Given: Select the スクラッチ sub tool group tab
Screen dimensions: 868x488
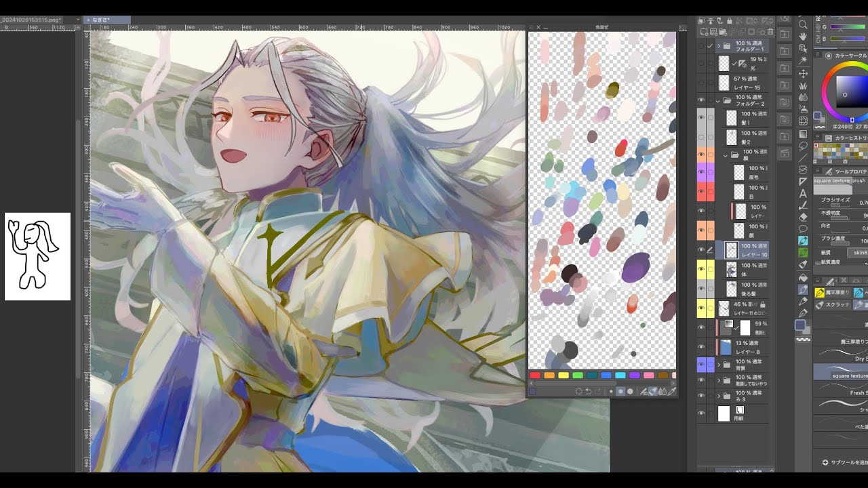Looking at the screenshot, I should pos(832,305).
